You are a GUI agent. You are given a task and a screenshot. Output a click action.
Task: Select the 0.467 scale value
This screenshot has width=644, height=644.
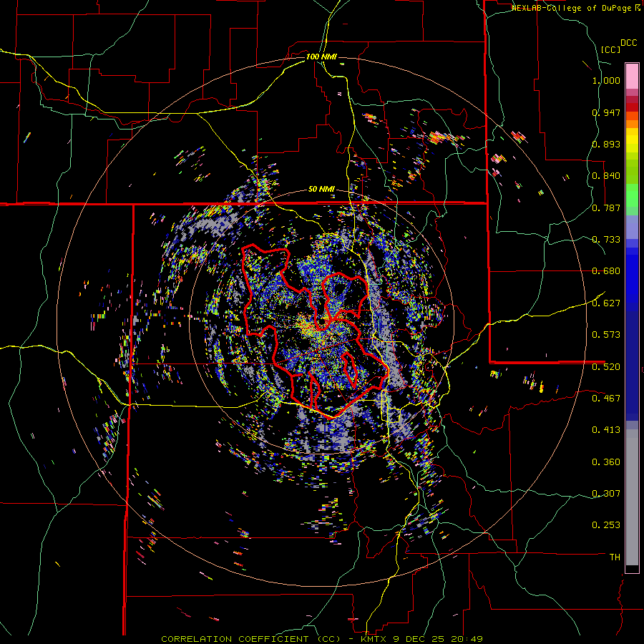coord(606,399)
